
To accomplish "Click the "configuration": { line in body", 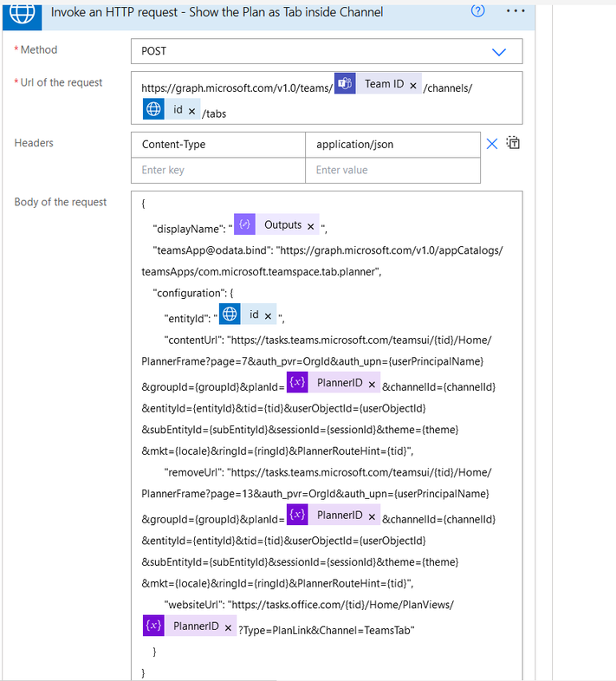I will click(193, 293).
